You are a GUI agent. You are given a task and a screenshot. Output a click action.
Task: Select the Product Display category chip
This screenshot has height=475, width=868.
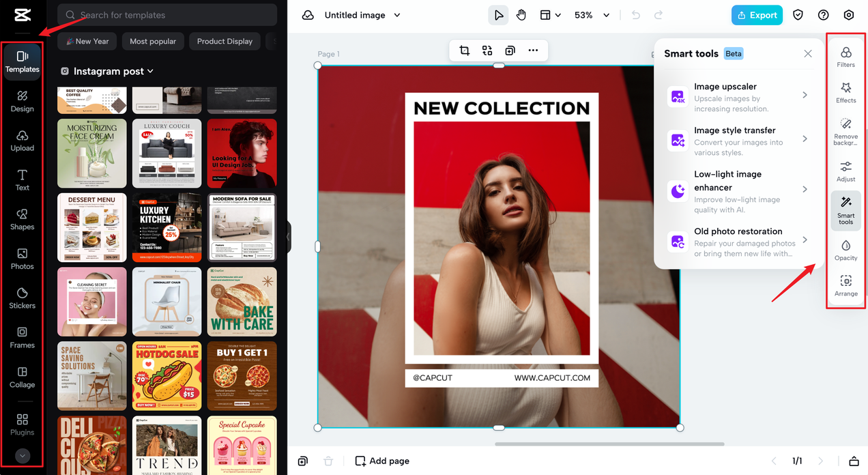click(225, 42)
